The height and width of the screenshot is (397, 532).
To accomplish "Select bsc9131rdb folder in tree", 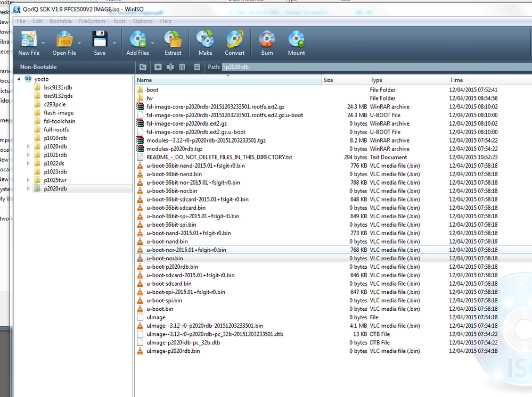I will 58,87.
